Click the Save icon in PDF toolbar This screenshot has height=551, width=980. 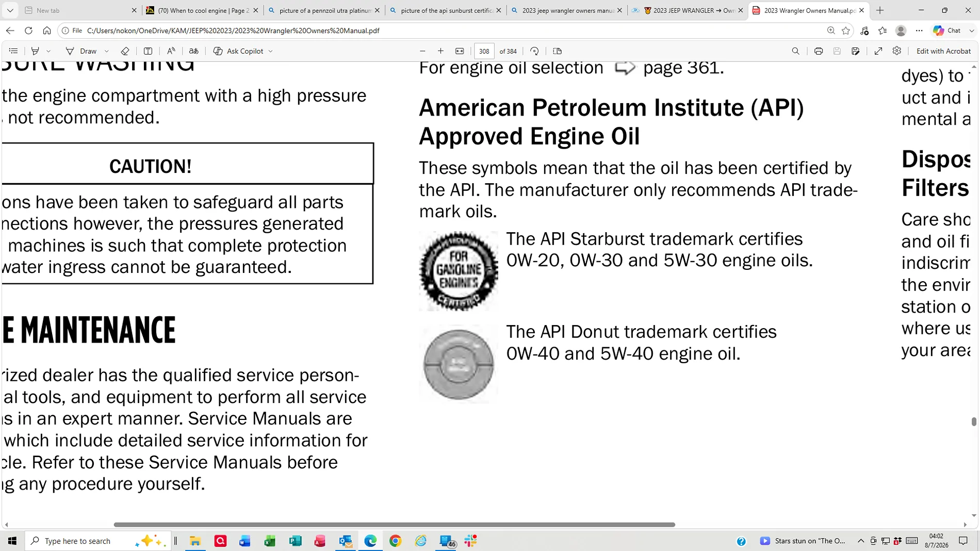coord(837,51)
